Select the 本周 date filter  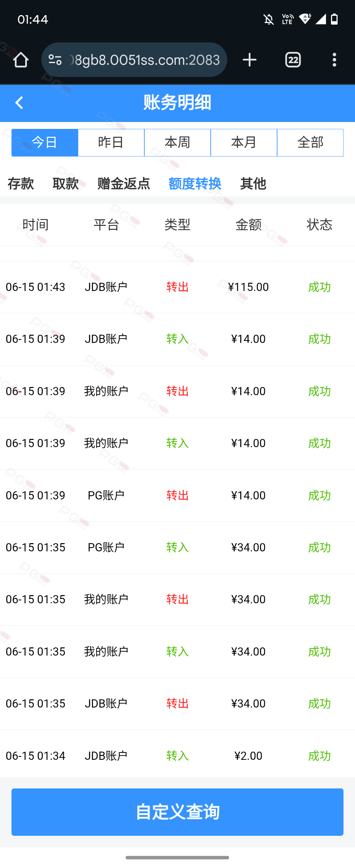point(177,143)
